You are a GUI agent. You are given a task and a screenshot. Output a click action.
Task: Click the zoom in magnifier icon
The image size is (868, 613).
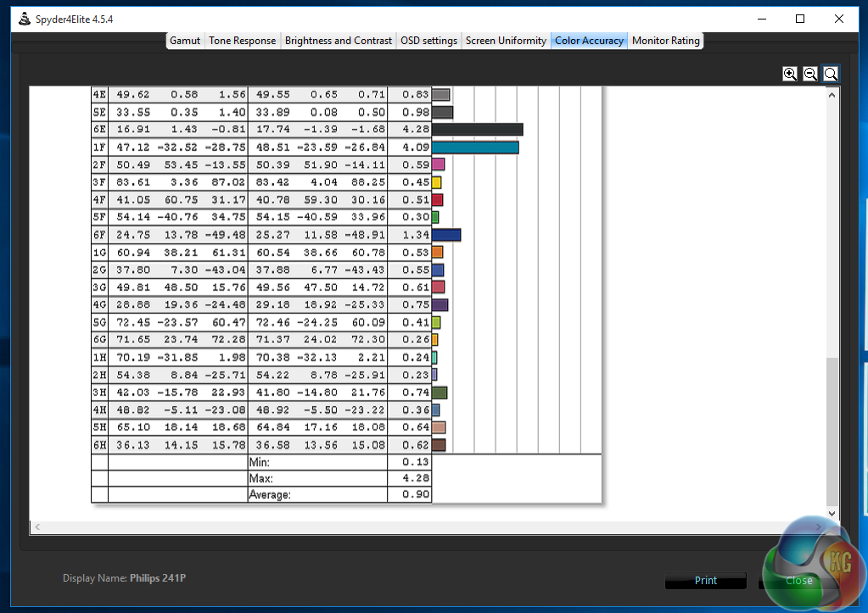tap(789, 74)
